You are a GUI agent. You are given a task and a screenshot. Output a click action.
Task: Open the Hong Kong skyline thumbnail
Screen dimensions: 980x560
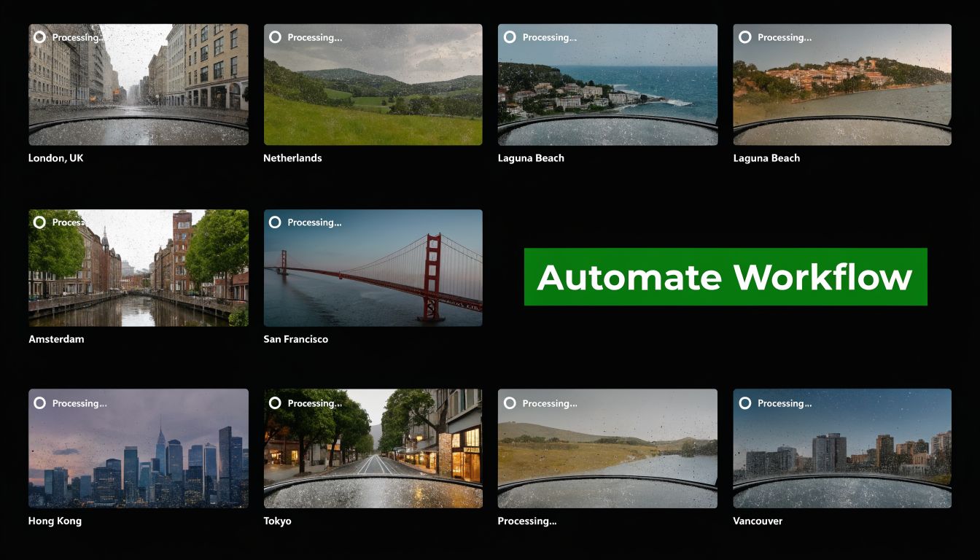pyautogui.click(x=139, y=448)
